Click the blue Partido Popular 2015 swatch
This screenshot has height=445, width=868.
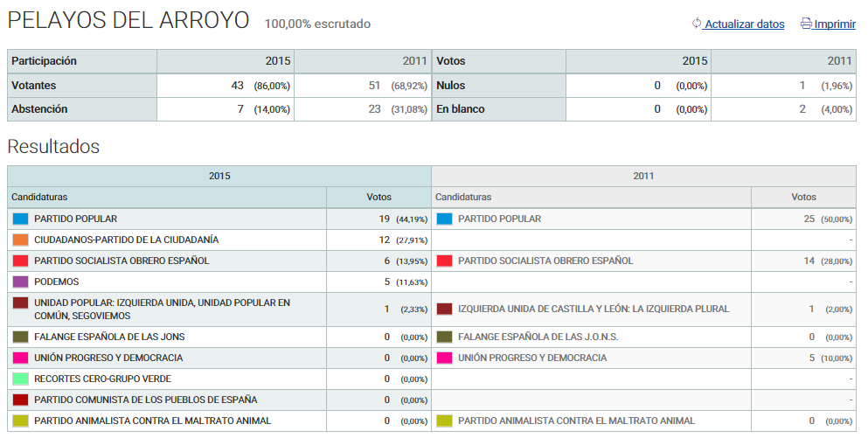(x=20, y=219)
